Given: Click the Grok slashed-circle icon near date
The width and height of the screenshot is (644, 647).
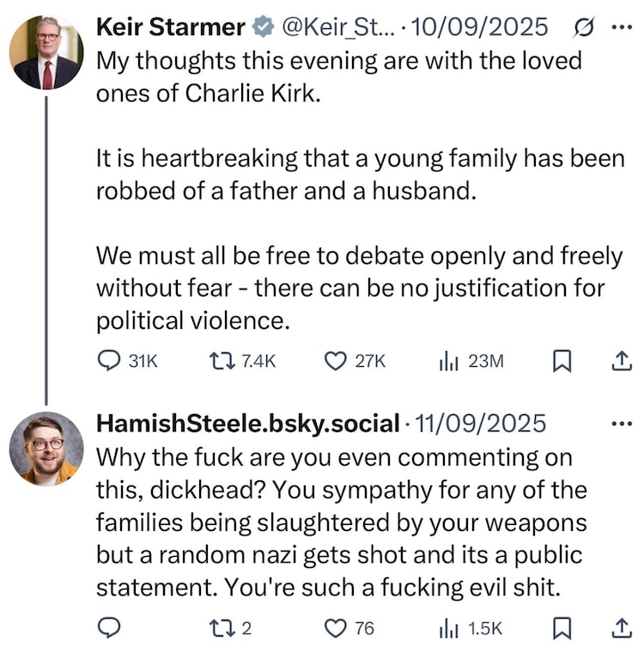Looking at the screenshot, I should click(580, 27).
